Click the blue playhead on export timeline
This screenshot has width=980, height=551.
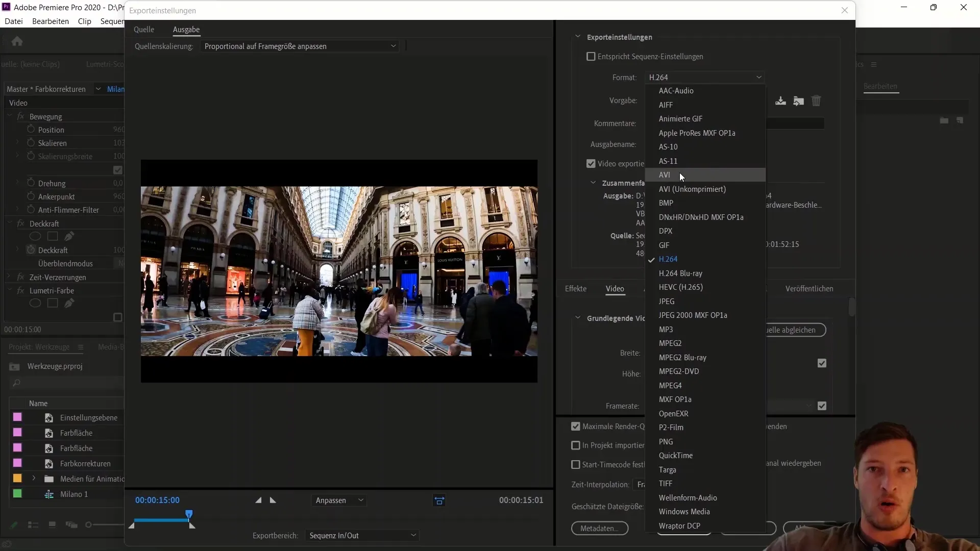pyautogui.click(x=189, y=514)
